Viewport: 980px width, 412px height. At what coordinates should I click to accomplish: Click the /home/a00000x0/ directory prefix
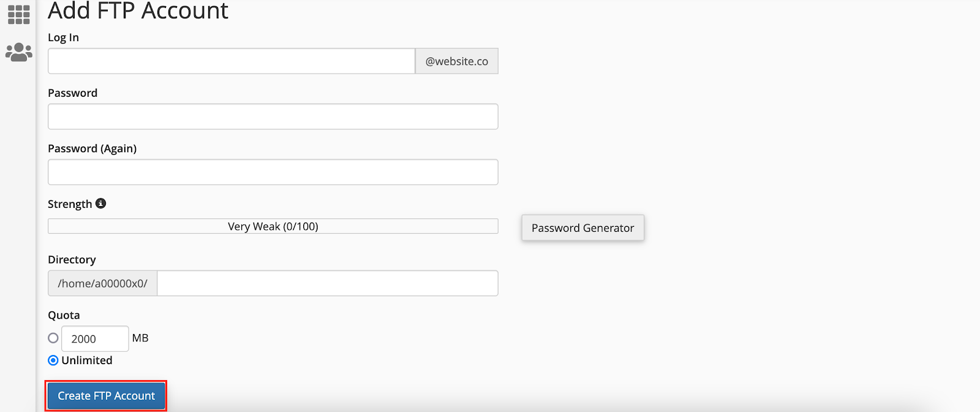point(103,283)
